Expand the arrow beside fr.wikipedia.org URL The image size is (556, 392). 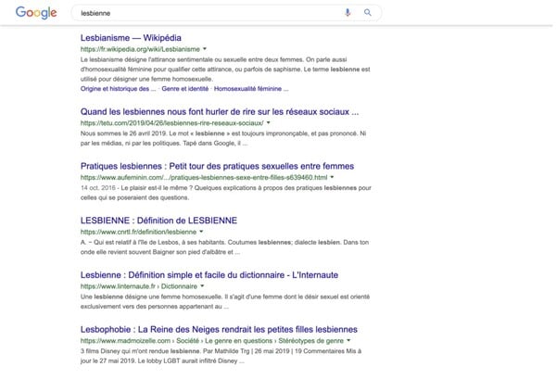[204, 49]
